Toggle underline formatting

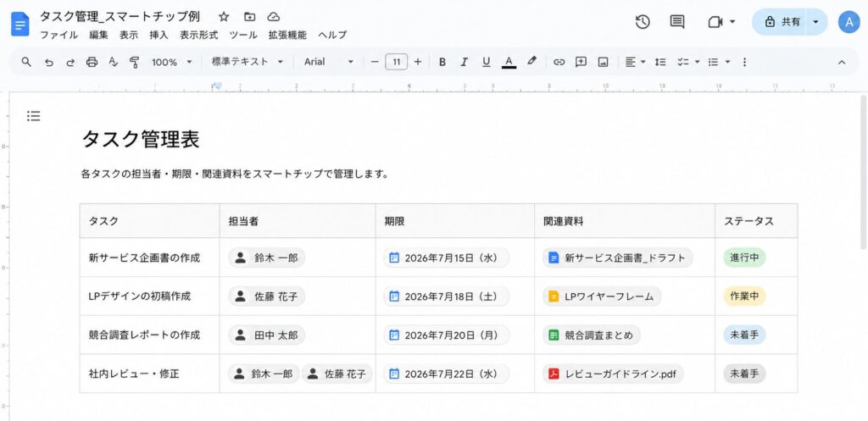coord(486,62)
